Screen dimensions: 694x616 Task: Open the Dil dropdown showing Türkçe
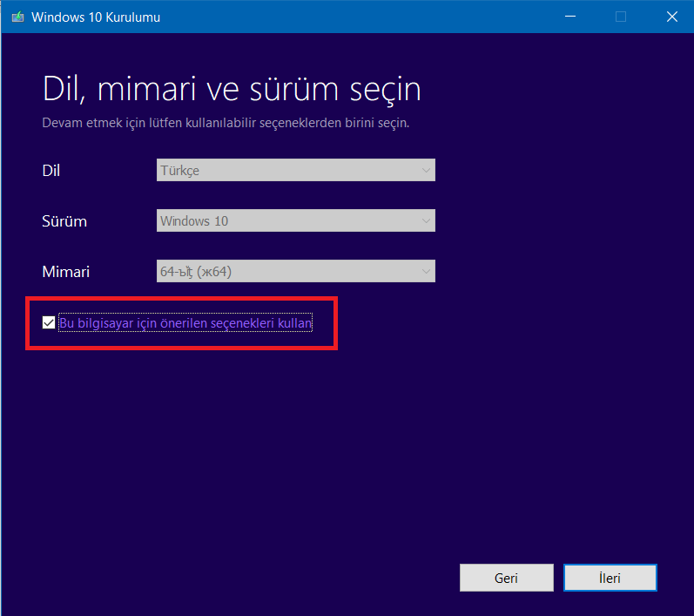296,170
